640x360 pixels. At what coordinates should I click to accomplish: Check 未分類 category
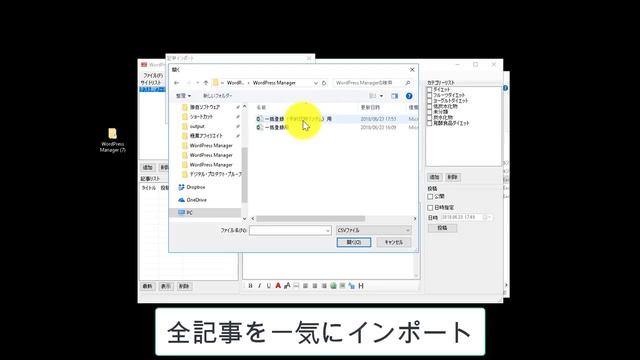pos(429,112)
